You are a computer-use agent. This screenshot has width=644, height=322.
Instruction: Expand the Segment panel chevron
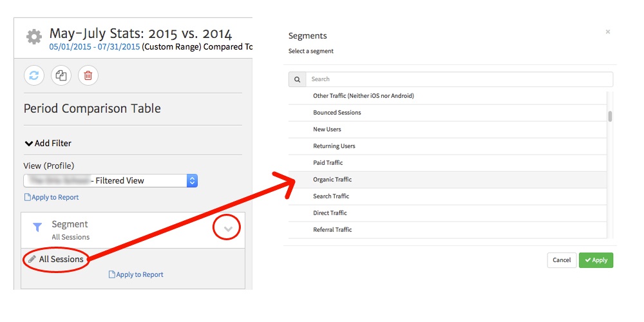[x=228, y=229]
